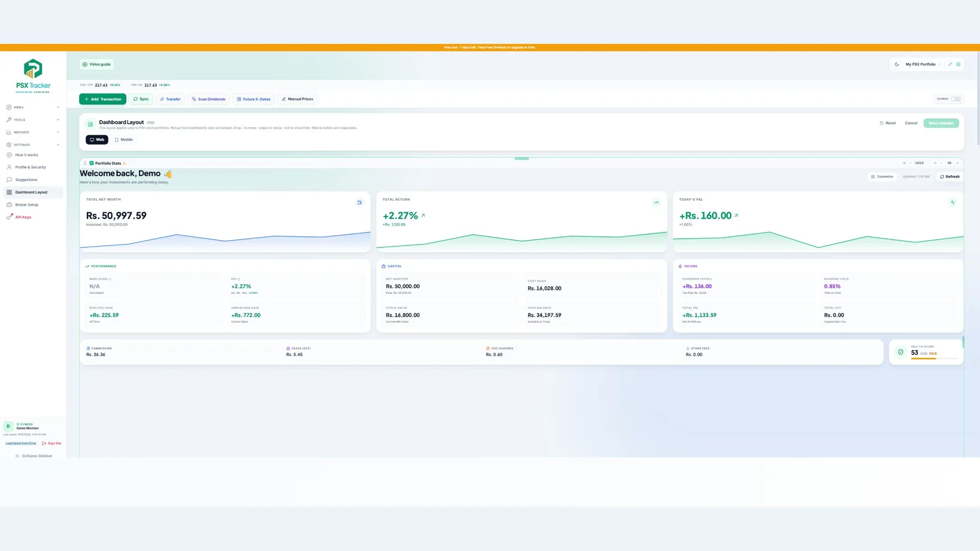Image resolution: width=980 pixels, height=551 pixels.
Task: Click the PSX Tracker logo
Action: pos(33,76)
